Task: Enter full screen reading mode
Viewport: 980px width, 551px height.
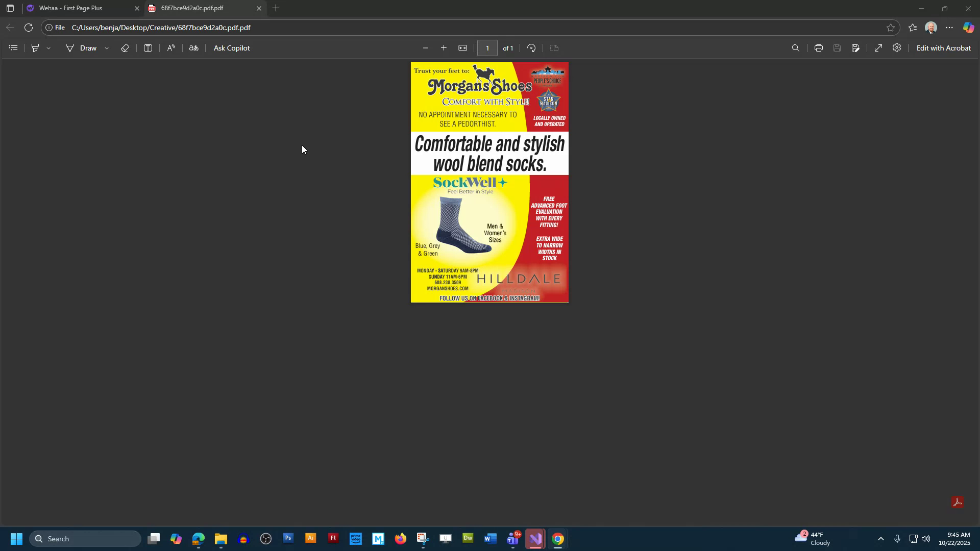Action: (878, 47)
